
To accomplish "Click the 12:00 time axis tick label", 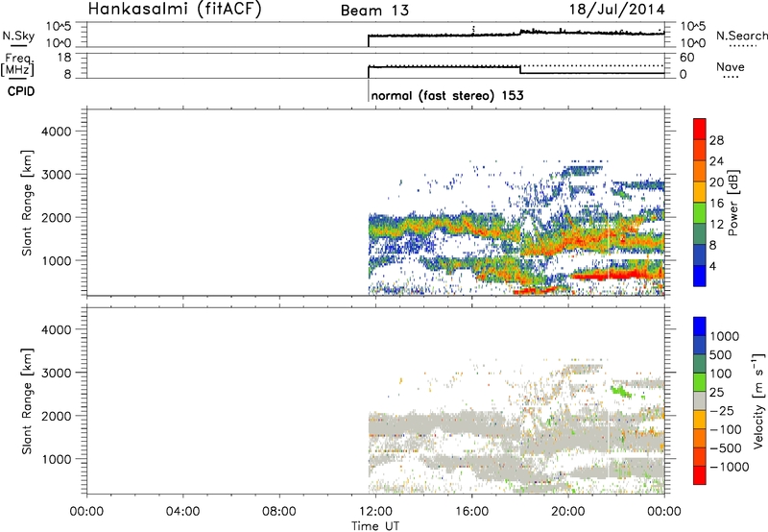I will tap(375, 512).
